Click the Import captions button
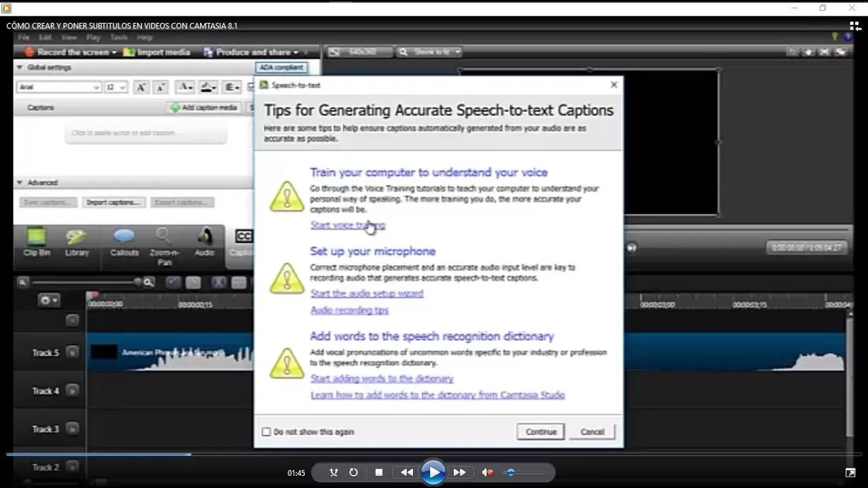The height and width of the screenshot is (488, 868). pyautogui.click(x=114, y=203)
